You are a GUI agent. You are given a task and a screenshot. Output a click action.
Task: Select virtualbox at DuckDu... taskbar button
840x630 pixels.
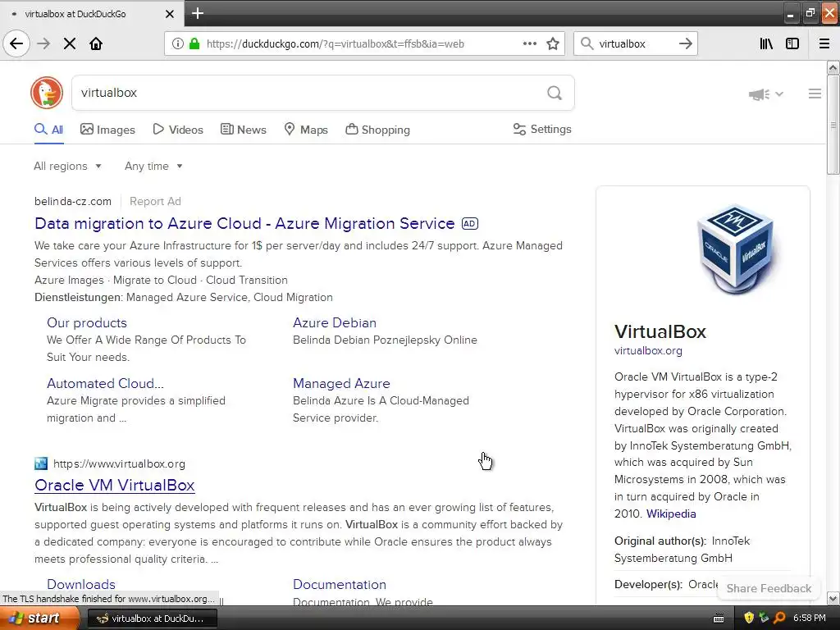point(152,619)
